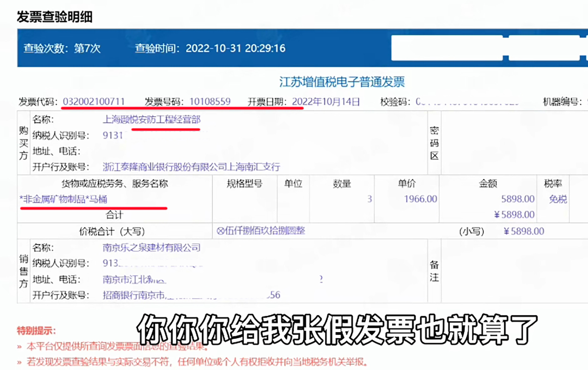Image resolution: width=588 pixels, height=370 pixels.
Task: Click the 数量 column header
Action: [342, 184]
